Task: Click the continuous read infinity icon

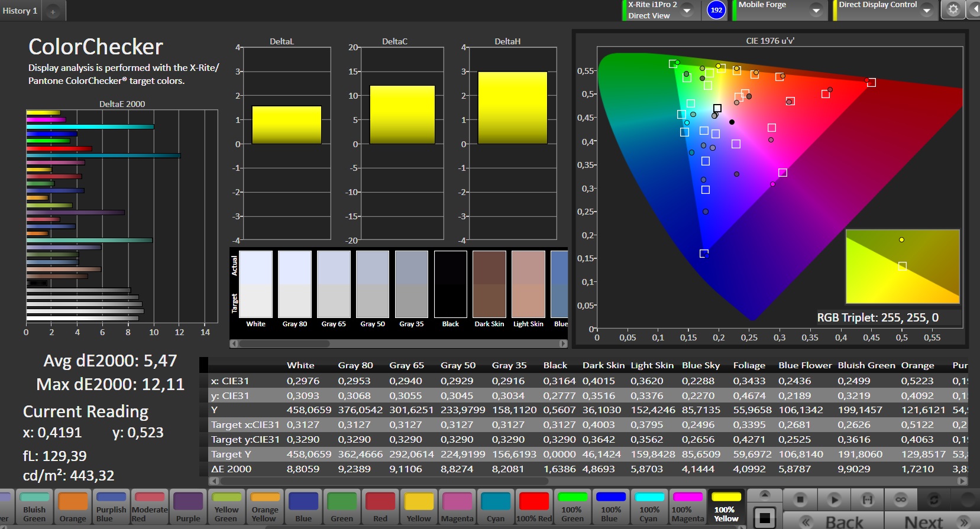Action: click(901, 500)
